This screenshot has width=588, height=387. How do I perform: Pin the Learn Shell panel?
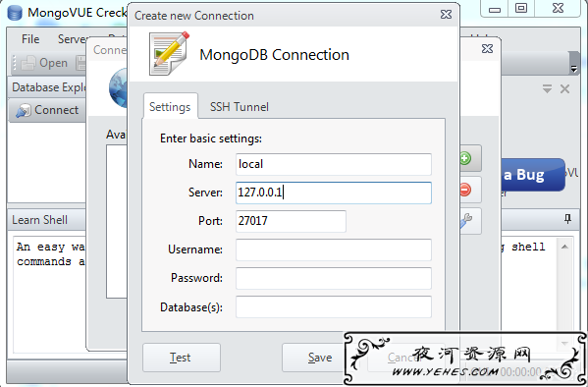[x=567, y=219]
